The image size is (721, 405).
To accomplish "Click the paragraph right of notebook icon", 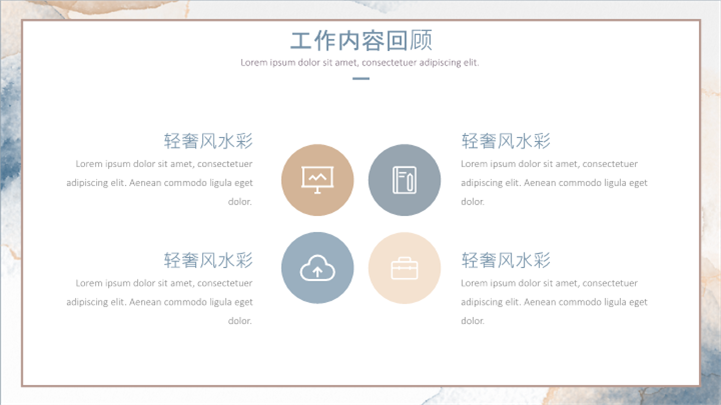I will (x=554, y=182).
